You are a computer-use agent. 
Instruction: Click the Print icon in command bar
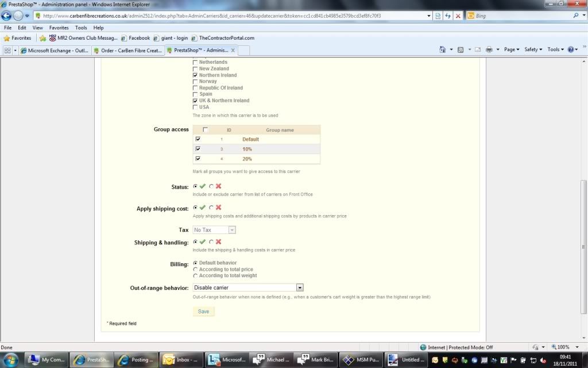coord(489,50)
